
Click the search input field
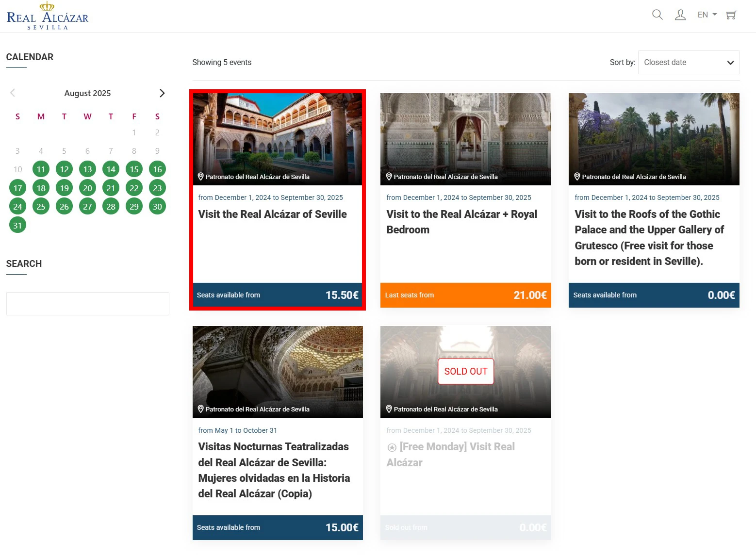click(88, 304)
